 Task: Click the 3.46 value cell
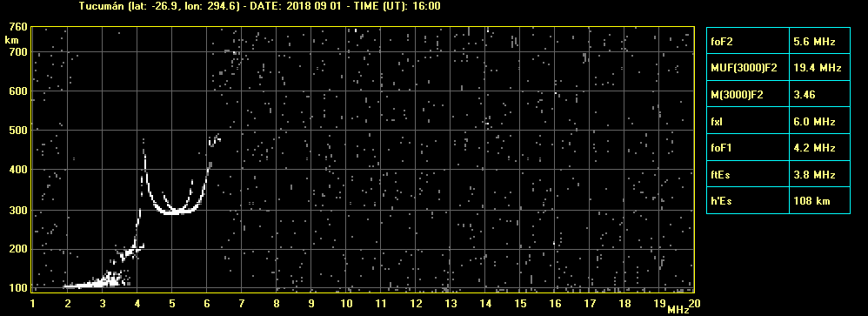[819, 94]
